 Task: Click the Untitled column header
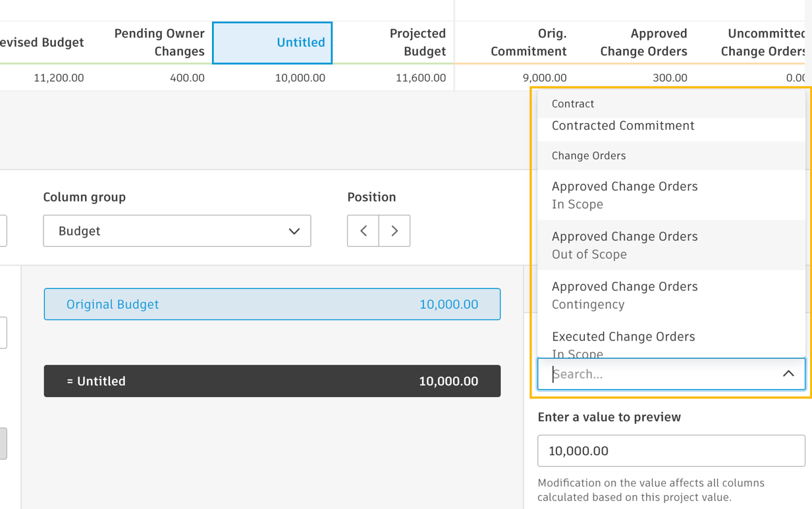272,43
